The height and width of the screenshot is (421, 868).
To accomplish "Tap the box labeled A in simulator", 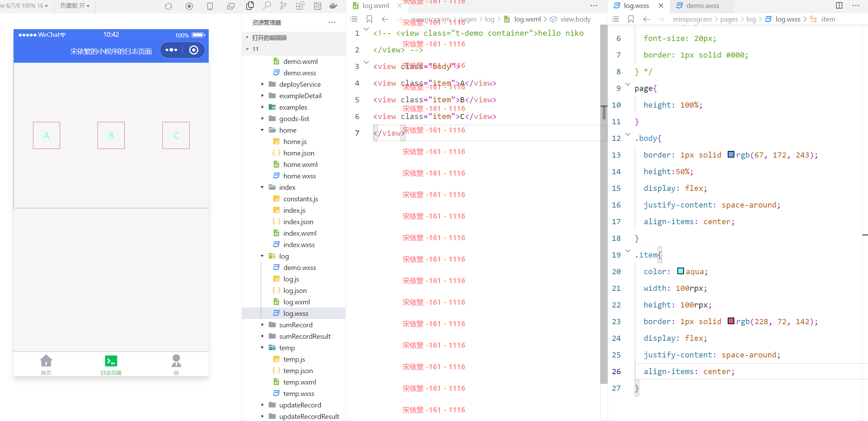I will 47,135.
